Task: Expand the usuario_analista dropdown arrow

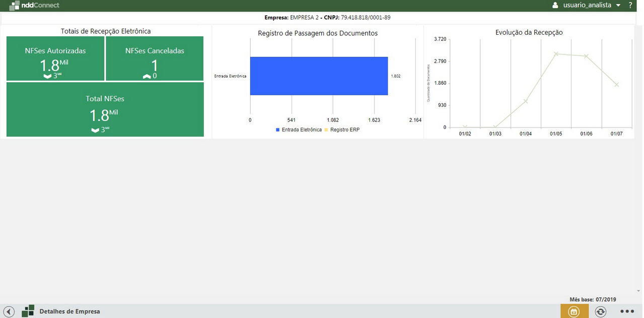Action: point(618,6)
